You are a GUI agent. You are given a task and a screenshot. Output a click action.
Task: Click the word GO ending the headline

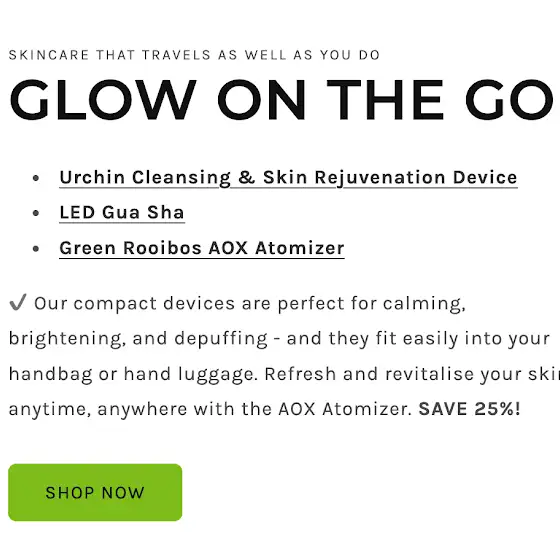pyautogui.click(x=509, y=100)
